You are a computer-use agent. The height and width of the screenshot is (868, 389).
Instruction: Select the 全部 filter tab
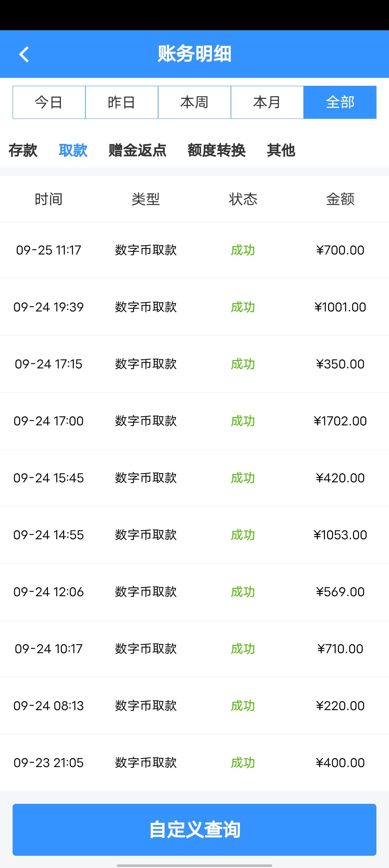point(340,102)
